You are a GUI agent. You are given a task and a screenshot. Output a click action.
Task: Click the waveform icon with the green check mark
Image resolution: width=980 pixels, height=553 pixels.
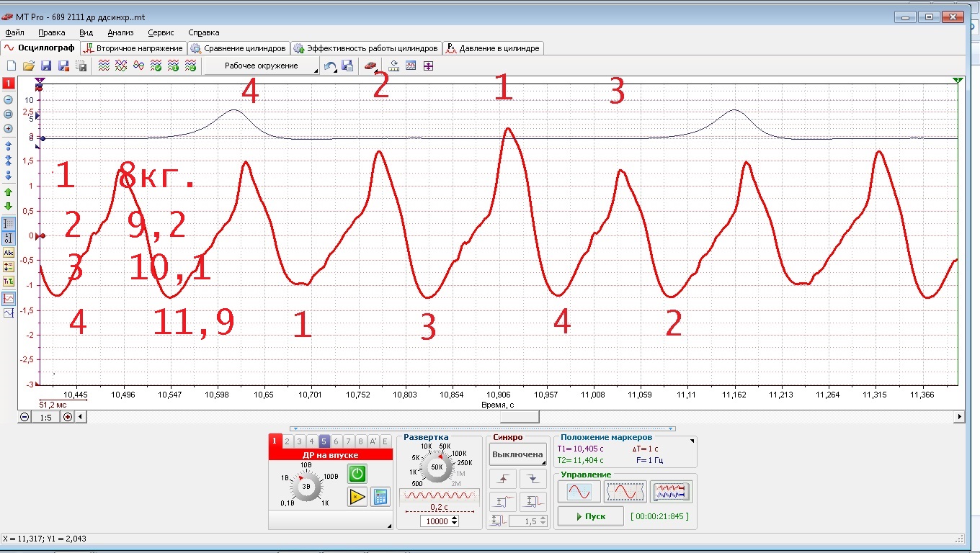click(156, 66)
